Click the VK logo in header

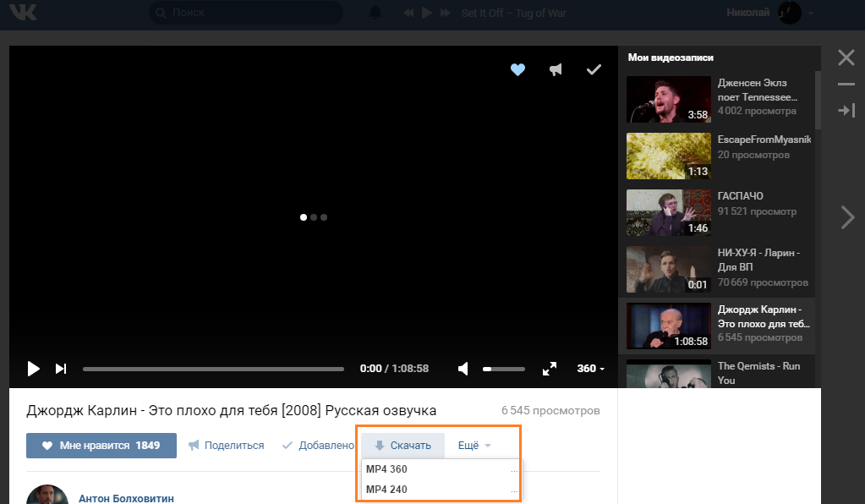pyautogui.click(x=23, y=12)
